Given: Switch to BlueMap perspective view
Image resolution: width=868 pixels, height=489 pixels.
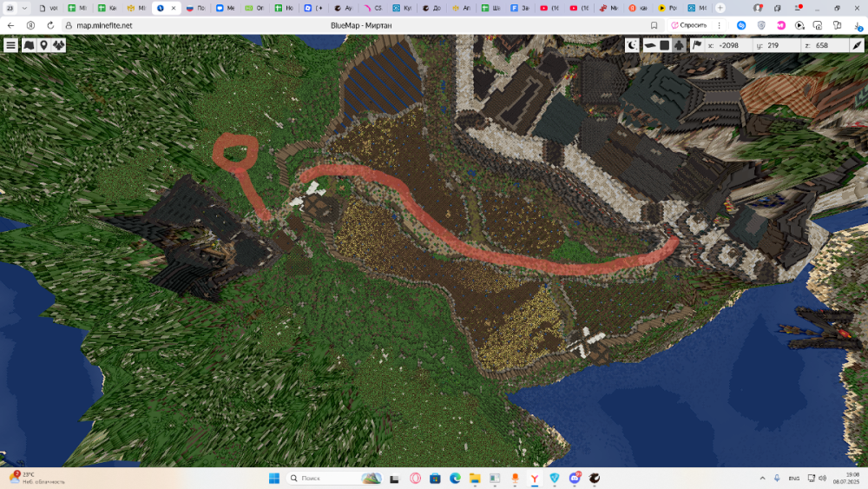Looking at the screenshot, I should [x=650, y=45].
